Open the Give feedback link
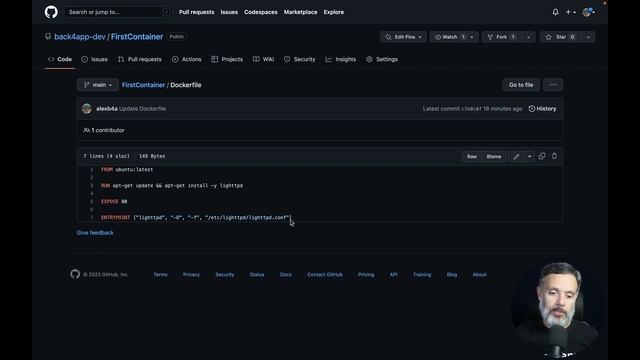640x360 pixels. click(95, 233)
